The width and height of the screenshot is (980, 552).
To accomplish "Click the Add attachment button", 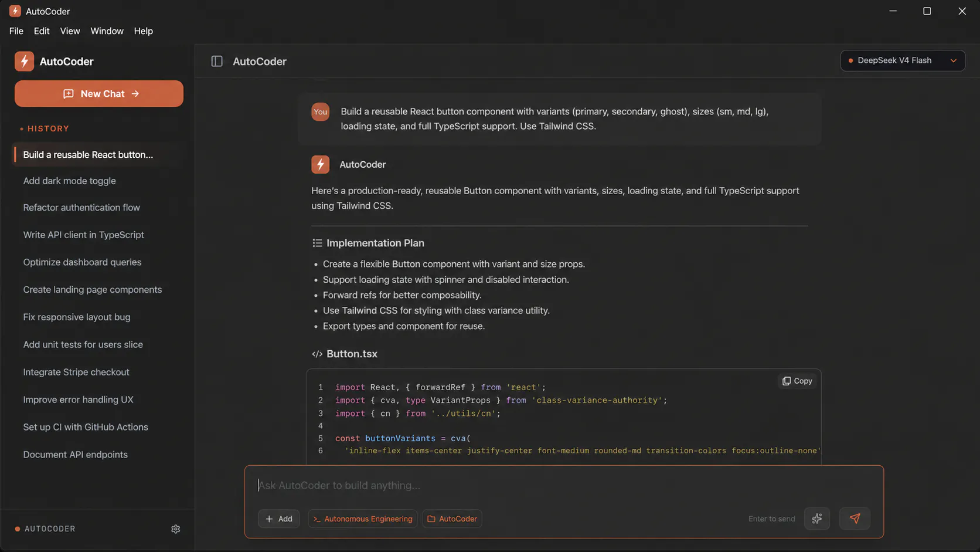I will pos(279,519).
